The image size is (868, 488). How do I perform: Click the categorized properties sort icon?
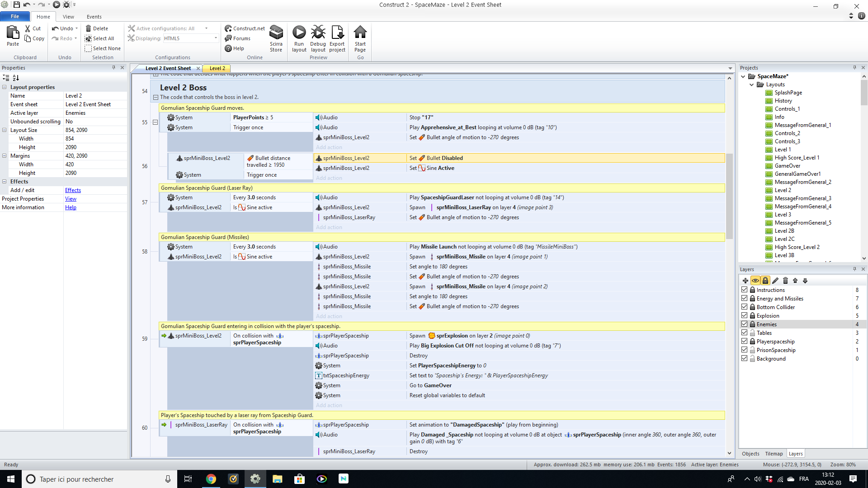[x=6, y=78]
